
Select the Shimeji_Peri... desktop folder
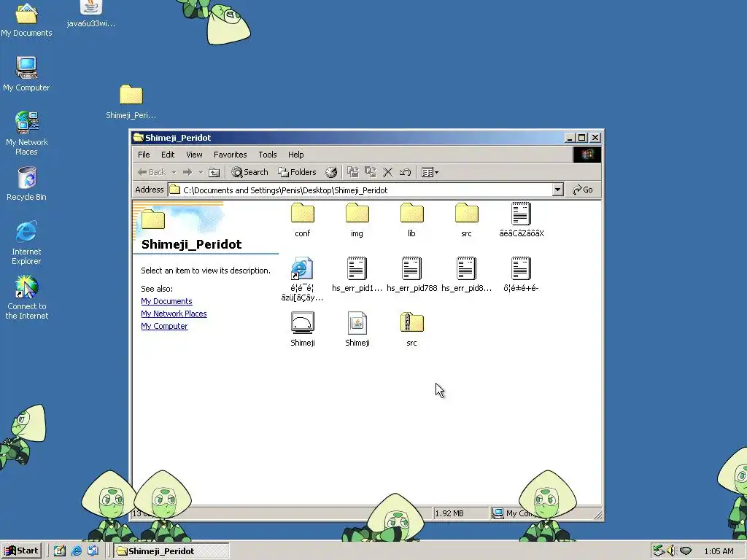click(x=131, y=102)
